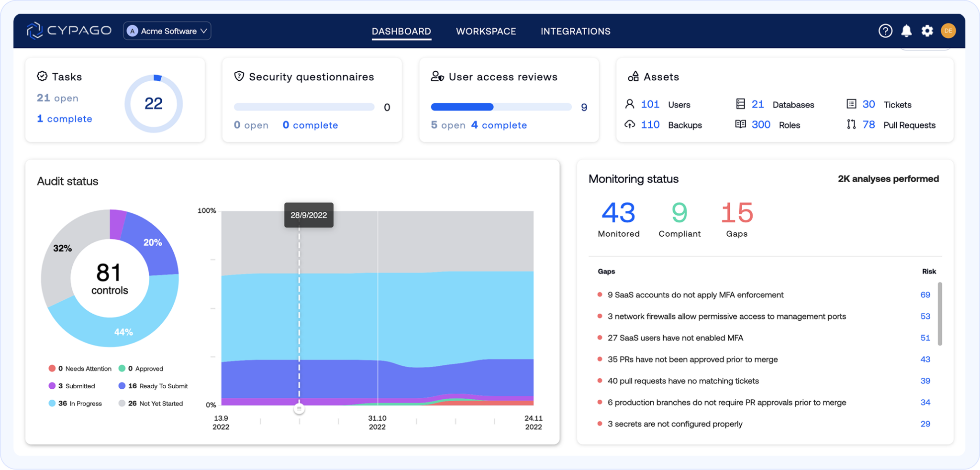Click the 22 tasks progress ring

coord(154,103)
